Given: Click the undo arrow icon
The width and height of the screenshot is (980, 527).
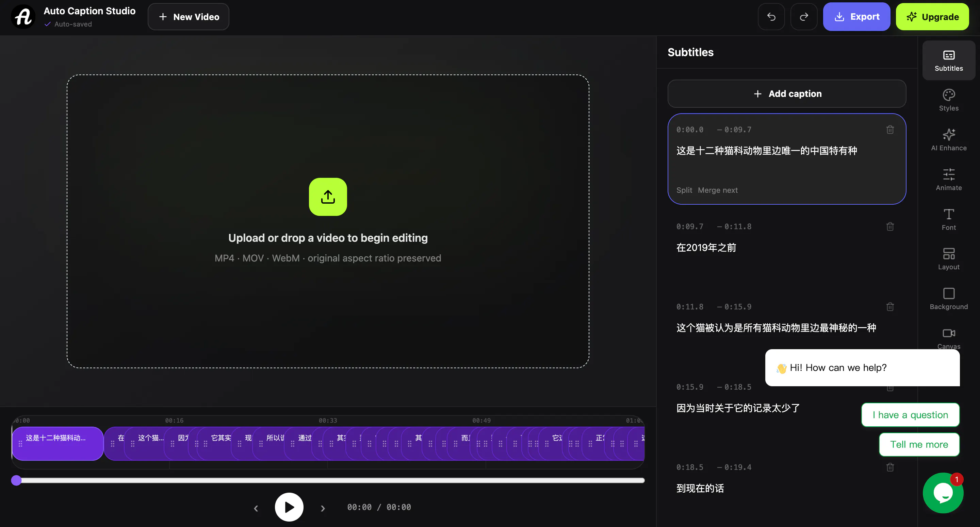Looking at the screenshot, I should point(771,17).
